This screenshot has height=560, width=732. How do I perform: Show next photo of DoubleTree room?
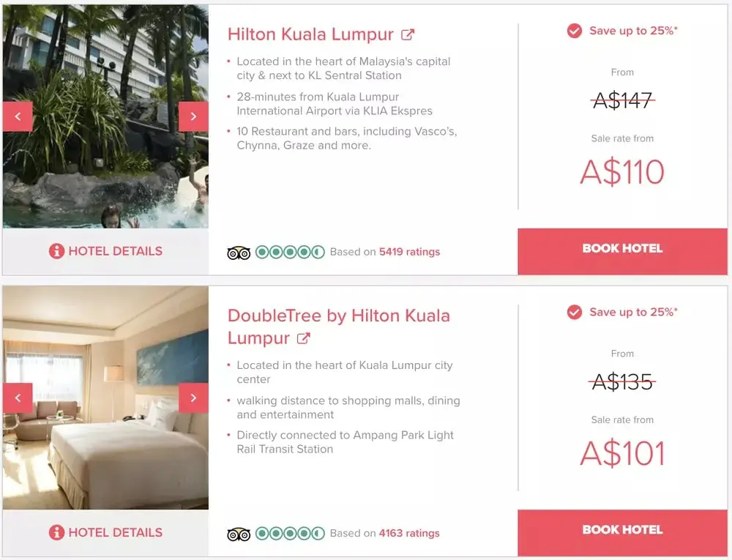tap(193, 398)
